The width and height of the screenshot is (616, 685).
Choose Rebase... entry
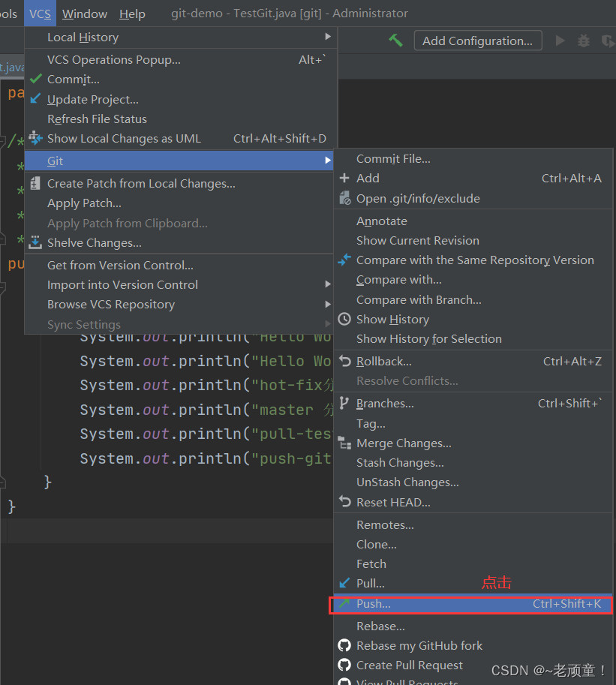(x=473, y=626)
